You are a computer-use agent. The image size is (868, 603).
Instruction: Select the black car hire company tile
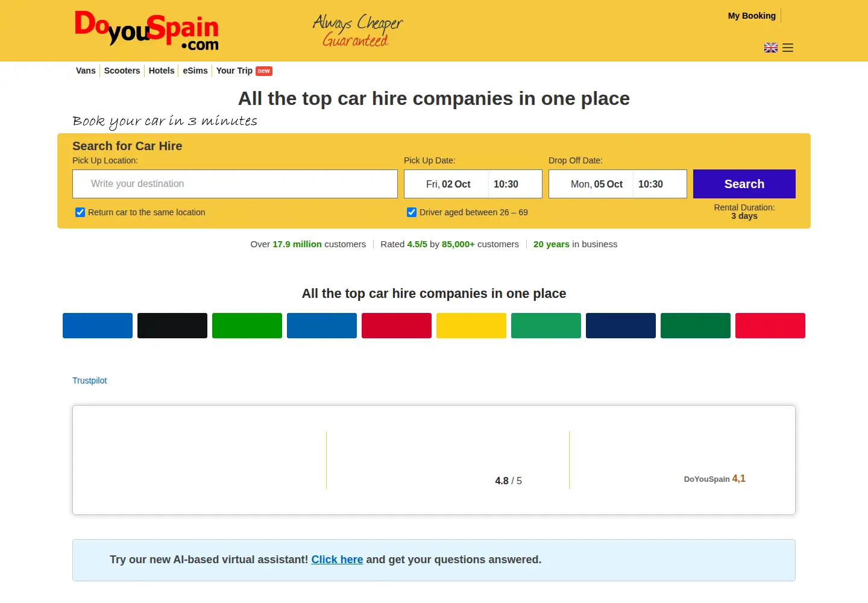coord(172,326)
